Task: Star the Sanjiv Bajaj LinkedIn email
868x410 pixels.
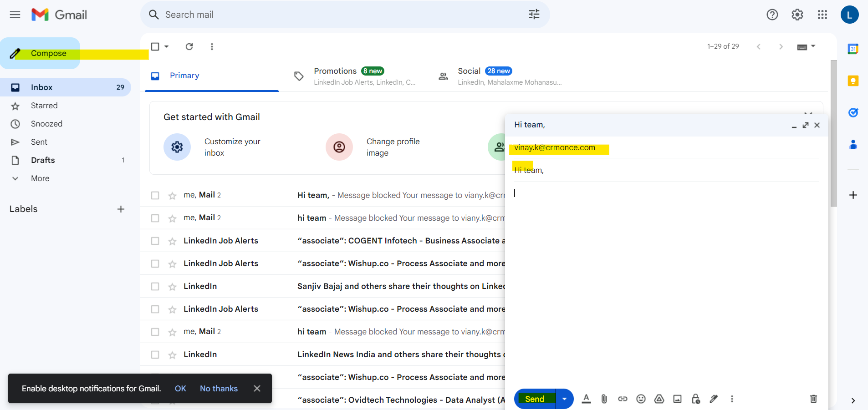Action: [x=172, y=287]
